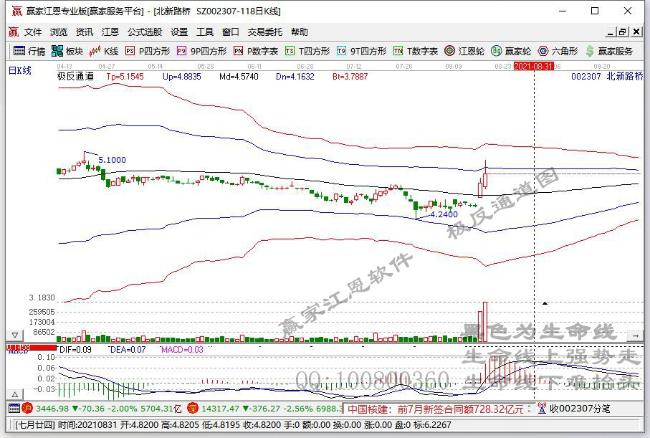Screen dimensions: 650x438
Task: Open the 交易委托 menu
Action: click(x=265, y=32)
